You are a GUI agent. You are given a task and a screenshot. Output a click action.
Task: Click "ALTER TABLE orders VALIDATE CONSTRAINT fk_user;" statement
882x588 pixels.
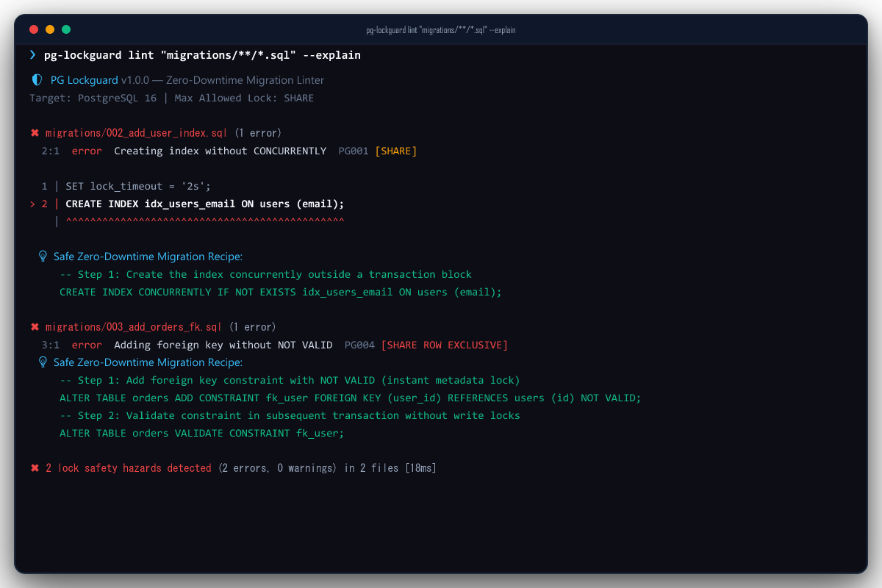coord(202,433)
